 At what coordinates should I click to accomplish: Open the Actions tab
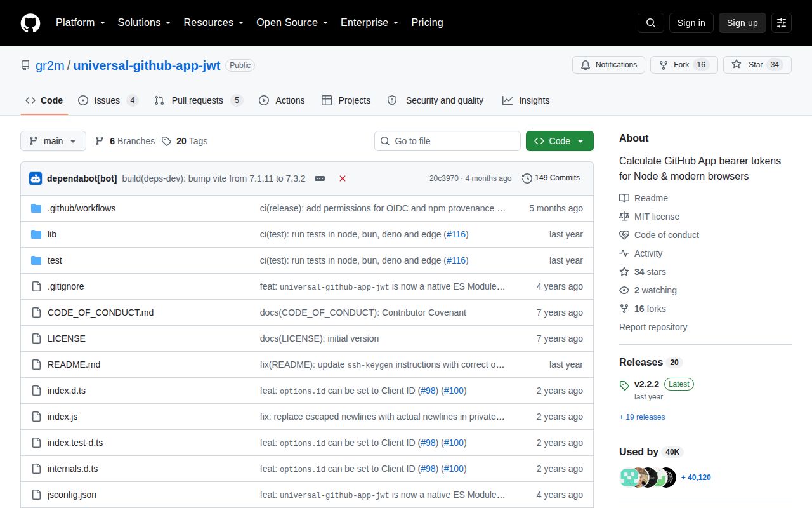pyautogui.click(x=282, y=100)
